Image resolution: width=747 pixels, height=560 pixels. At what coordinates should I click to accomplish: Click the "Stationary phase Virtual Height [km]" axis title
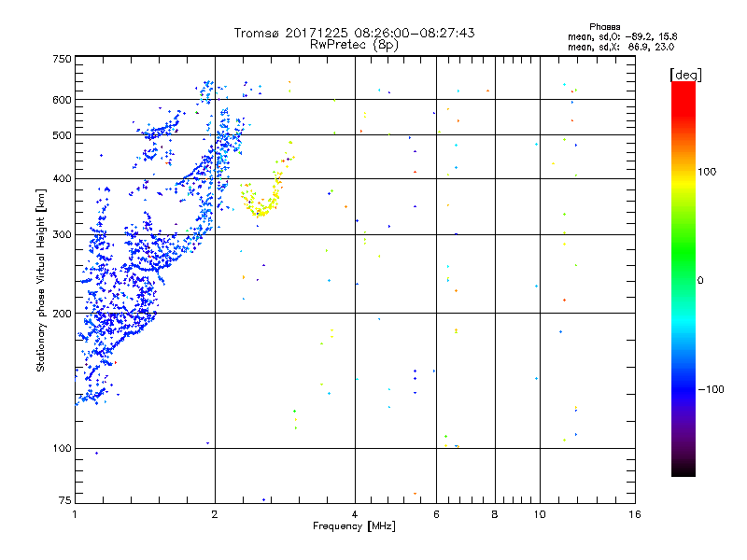[40, 280]
